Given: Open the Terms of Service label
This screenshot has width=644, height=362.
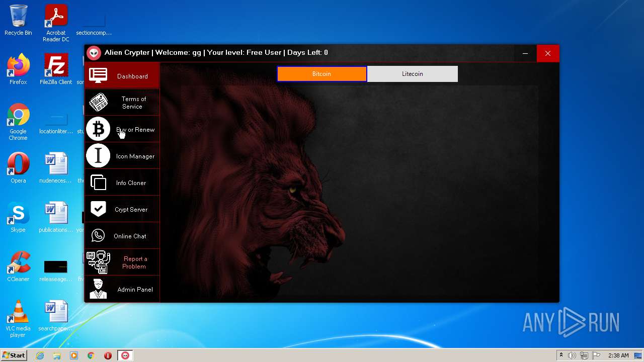Looking at the screenshot, I should pos(133,103).
